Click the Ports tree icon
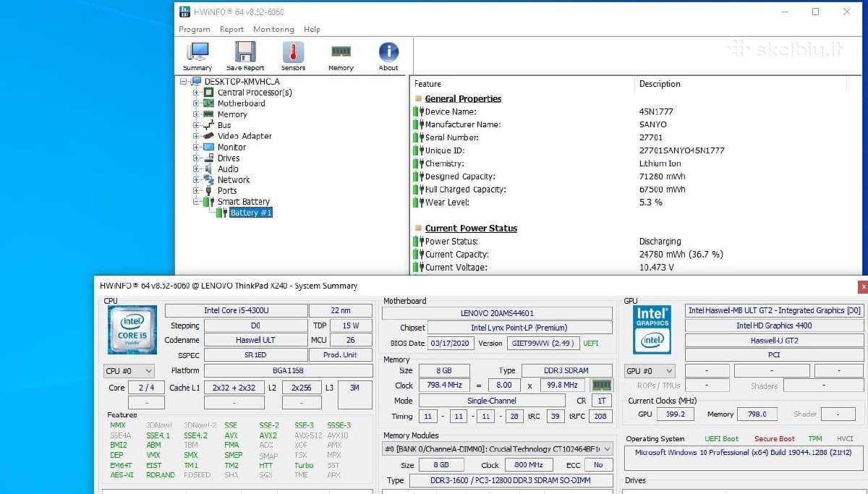 pyautogui.click(x=209, y=191)
